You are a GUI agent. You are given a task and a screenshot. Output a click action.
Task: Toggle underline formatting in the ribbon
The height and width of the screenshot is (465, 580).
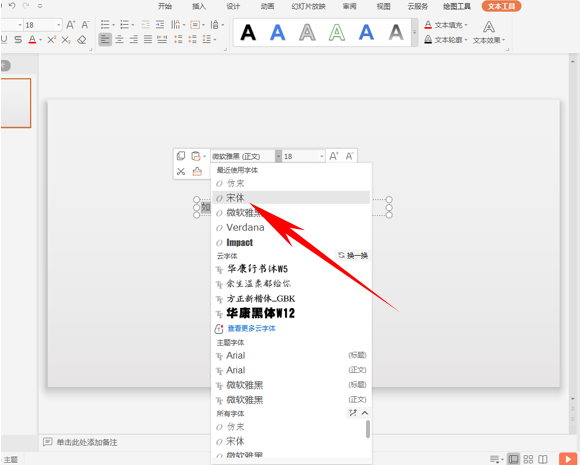[4, 39]
